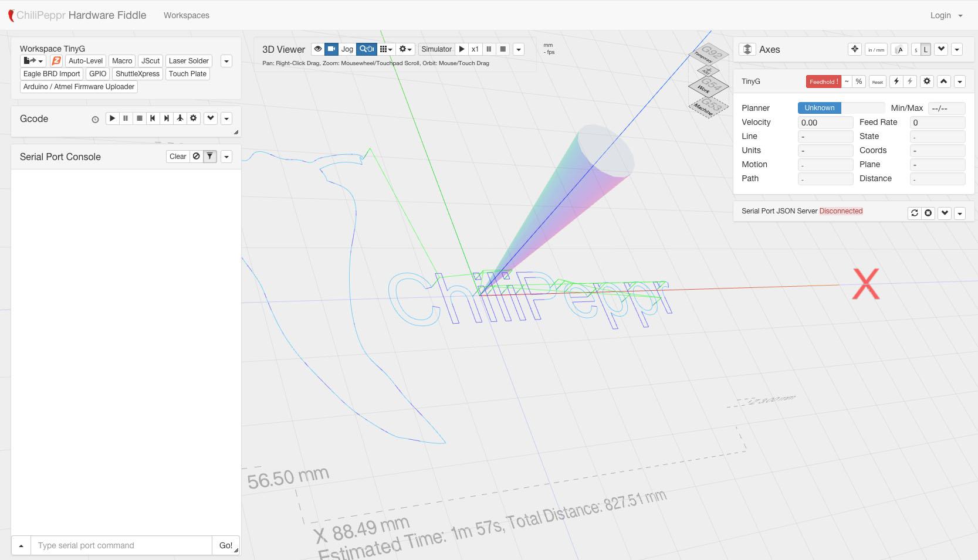
Task: Step forward in Gcode
Action: [166, 118]
